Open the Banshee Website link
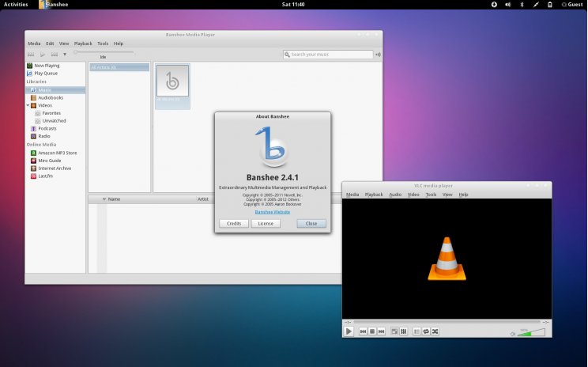This screenshot has height=367, width=588. pos(272,212)
